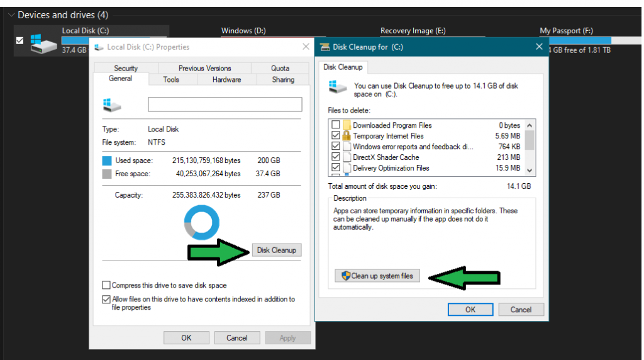Click the total gain 14.1 GB value

(x=519, y=186)
